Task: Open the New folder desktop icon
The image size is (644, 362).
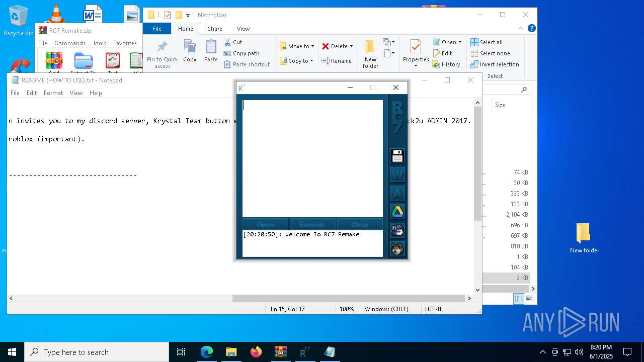Action: (584, 238)
